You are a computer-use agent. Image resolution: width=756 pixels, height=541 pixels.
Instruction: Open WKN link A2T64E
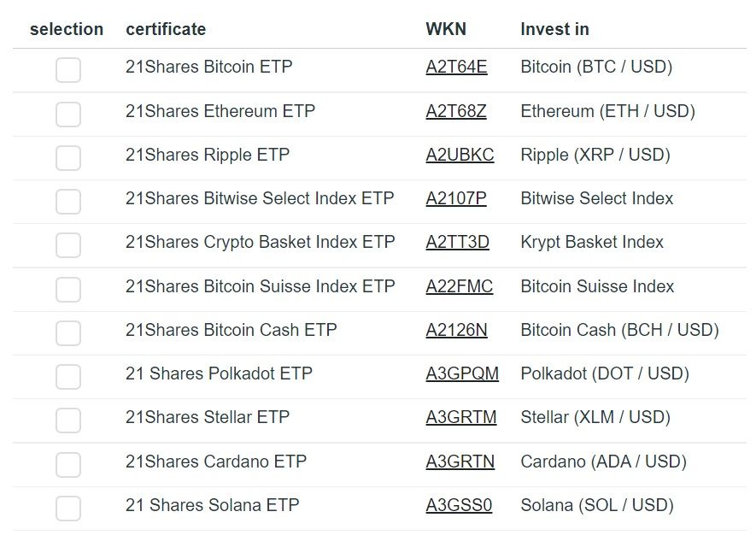pyautogui.click(x=456, y=67)
